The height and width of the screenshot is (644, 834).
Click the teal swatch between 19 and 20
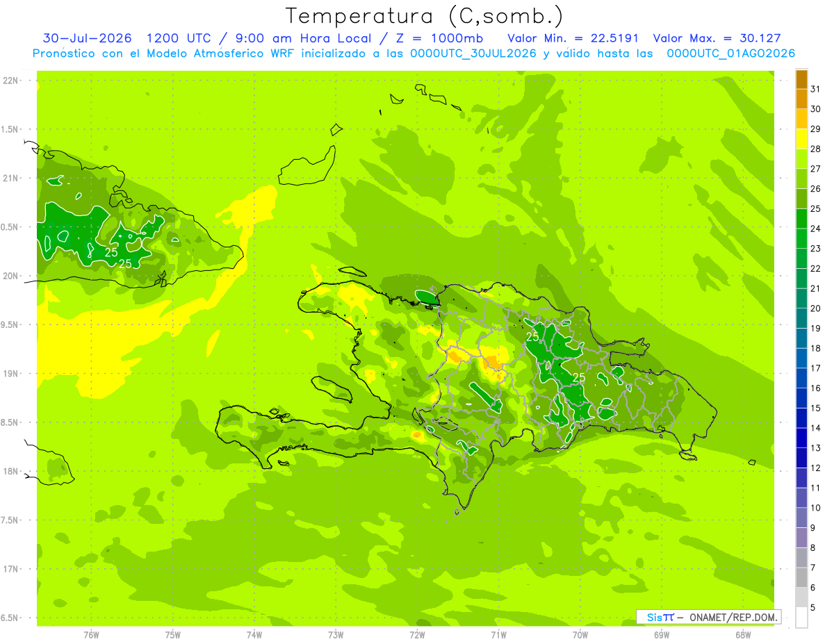click(801, 318)
